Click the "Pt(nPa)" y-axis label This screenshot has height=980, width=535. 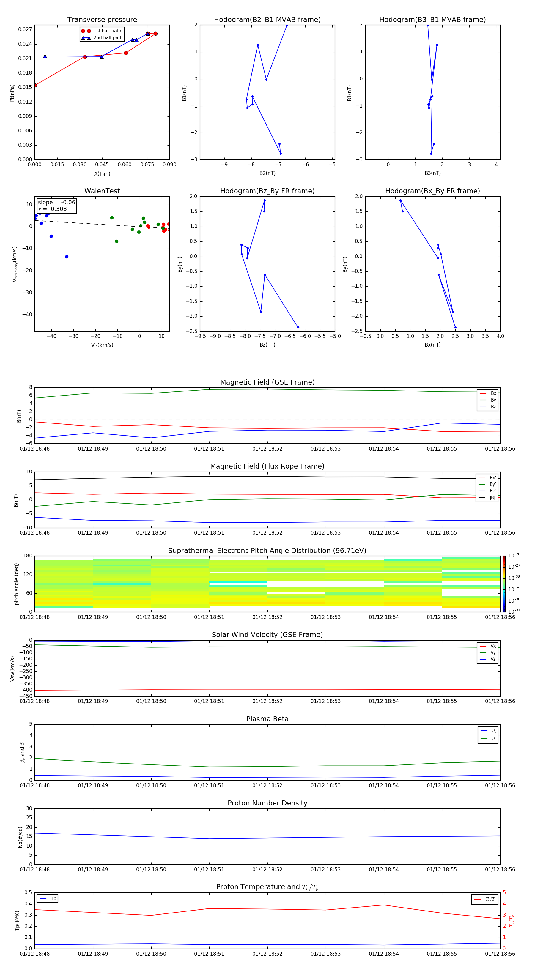(12, 93)
